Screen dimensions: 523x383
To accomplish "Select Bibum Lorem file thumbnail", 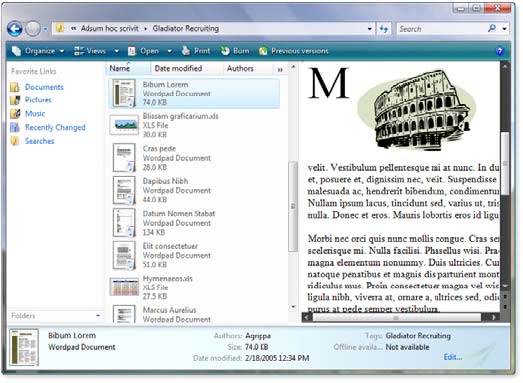I will point(124,93).
